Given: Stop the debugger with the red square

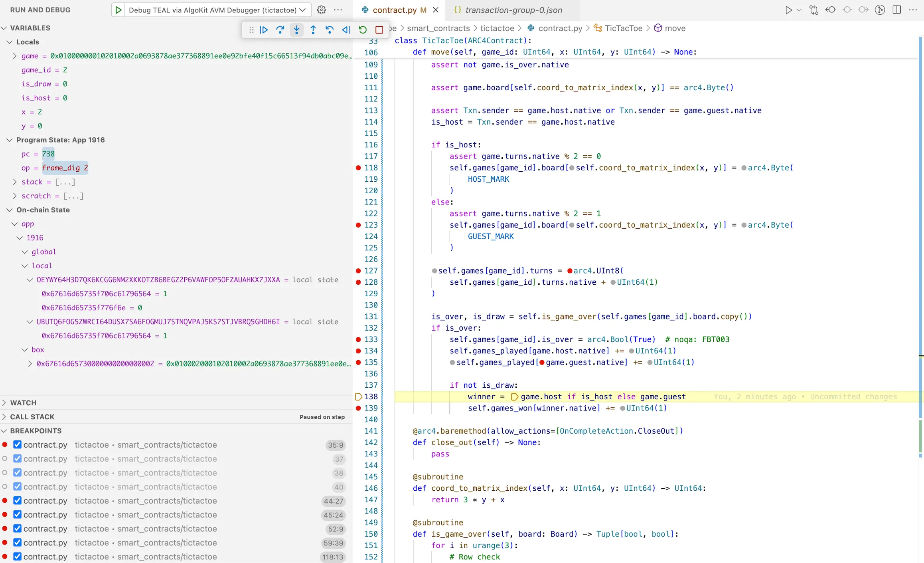Looking at the screenshot, I should pos(379,30).
